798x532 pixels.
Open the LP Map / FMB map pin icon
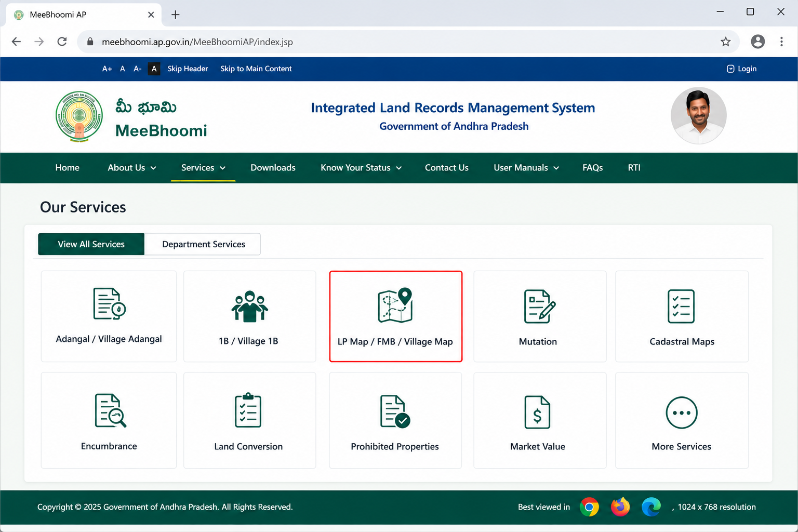click(395, 305)
